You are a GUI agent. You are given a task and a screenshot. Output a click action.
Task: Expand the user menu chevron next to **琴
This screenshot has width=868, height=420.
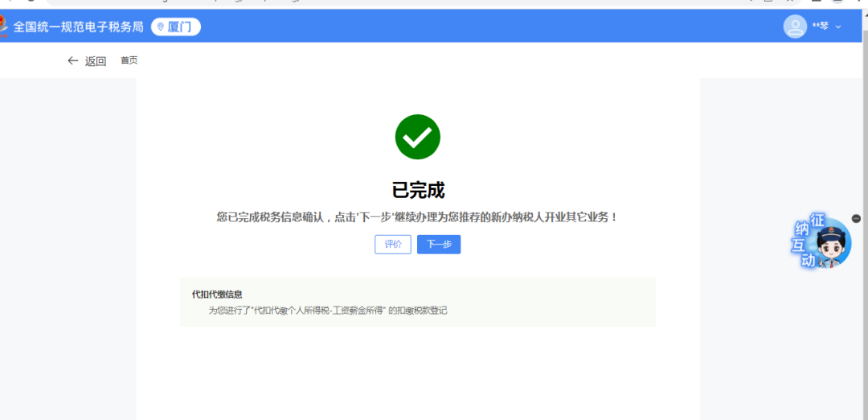838,27
